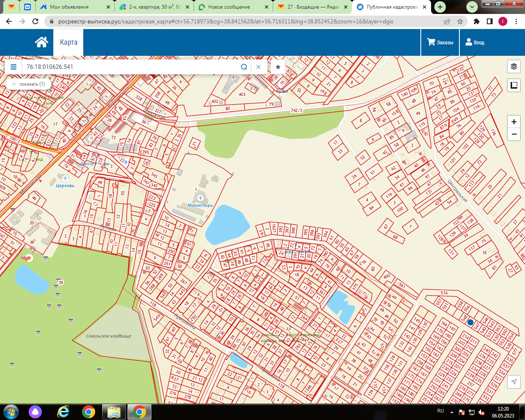Open the Заказы cart

[440, 42]
